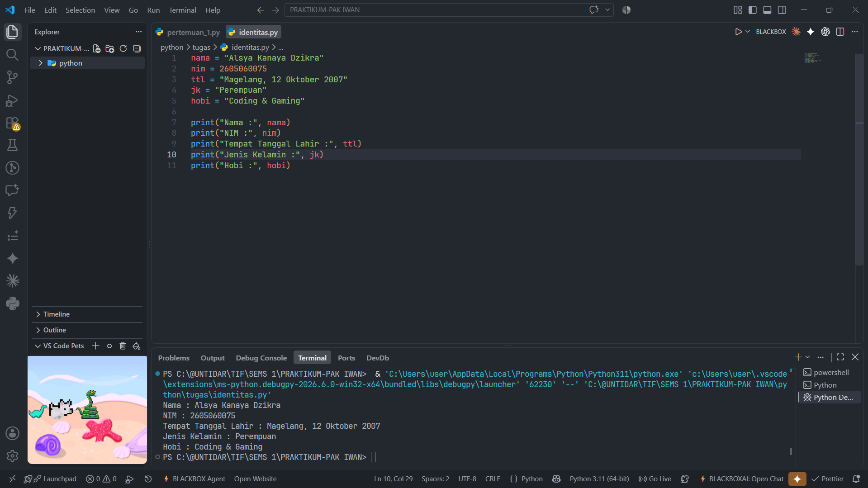Screen dimensions: 868x488
Task: Select the powershell terminal entry
Action: (x=830, y=373)
